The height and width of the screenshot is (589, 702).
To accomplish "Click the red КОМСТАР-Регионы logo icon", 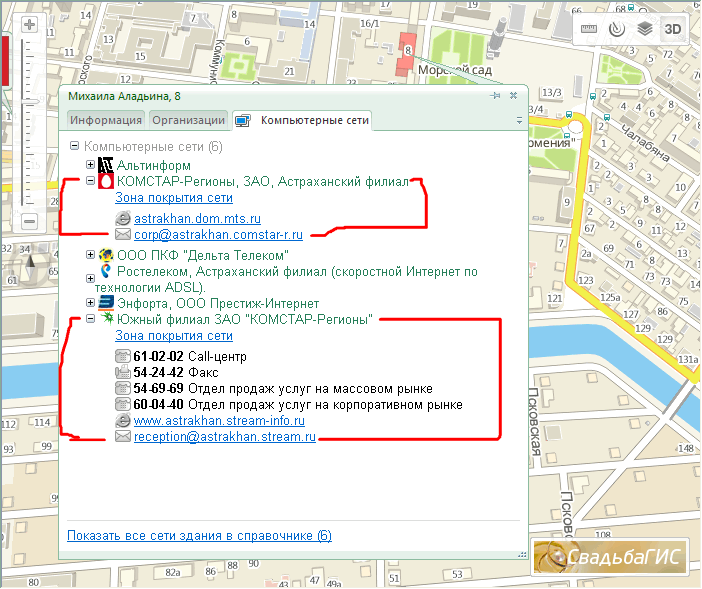I will pyautogui.click(x=106, y=181).
